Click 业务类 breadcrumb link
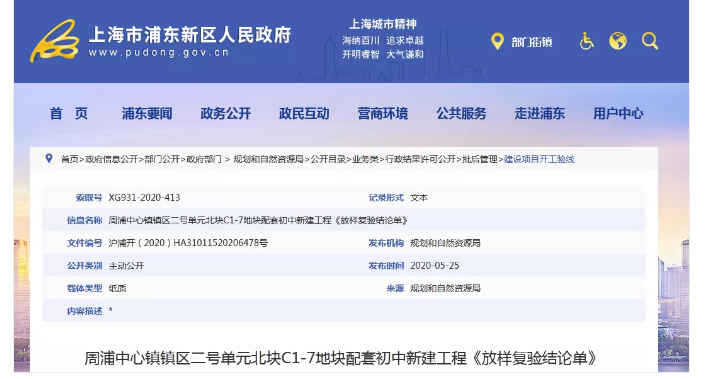Screen dimensions: 720x379 click(x=365, y=159)
